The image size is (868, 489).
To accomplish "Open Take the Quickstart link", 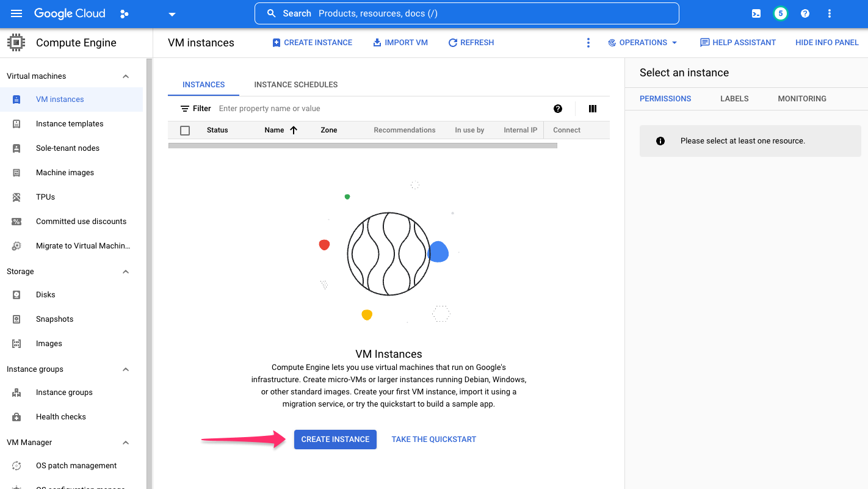I will click(x=433, y=439).
